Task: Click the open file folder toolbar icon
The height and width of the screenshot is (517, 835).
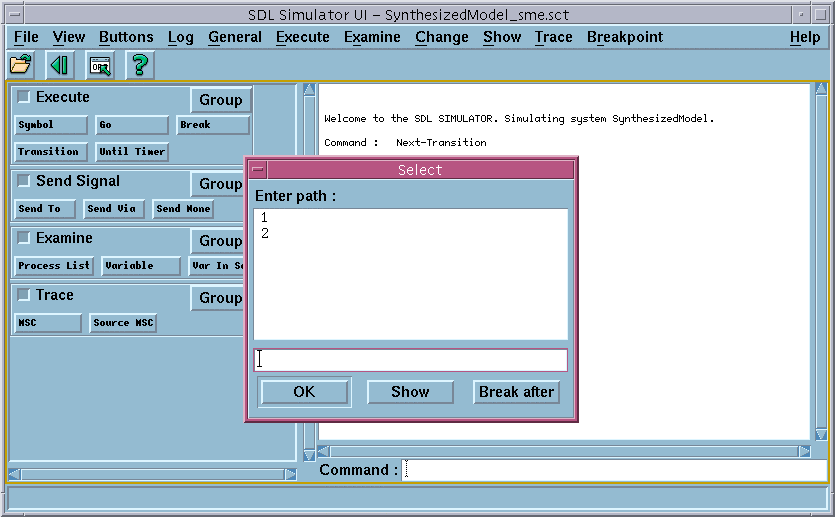Action: pyautogui.click(x=21, y=65)
